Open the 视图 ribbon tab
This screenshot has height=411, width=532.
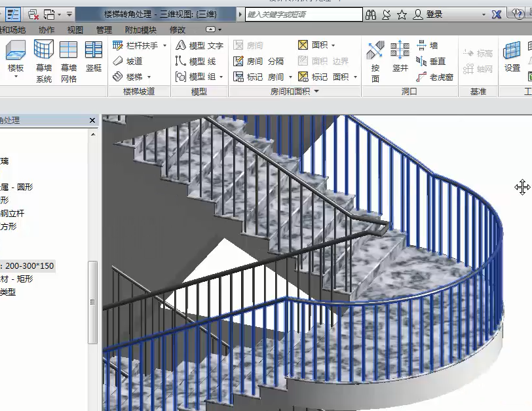(x=75, y=29)
